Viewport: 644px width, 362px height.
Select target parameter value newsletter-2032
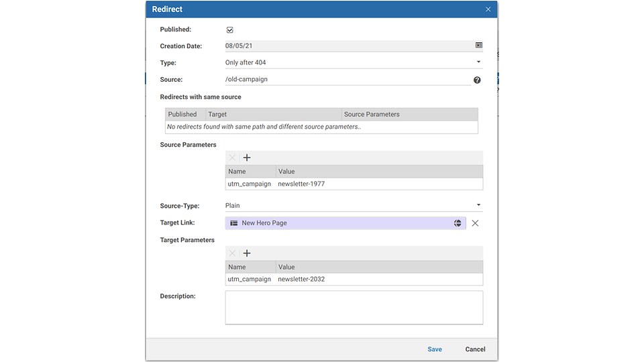pyautogui.click(x=301, y=279)
